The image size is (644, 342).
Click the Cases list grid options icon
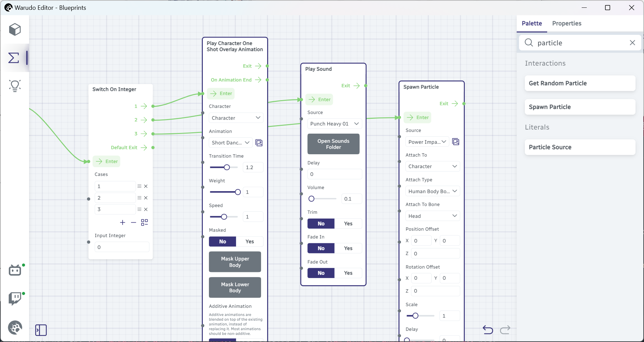145,222
